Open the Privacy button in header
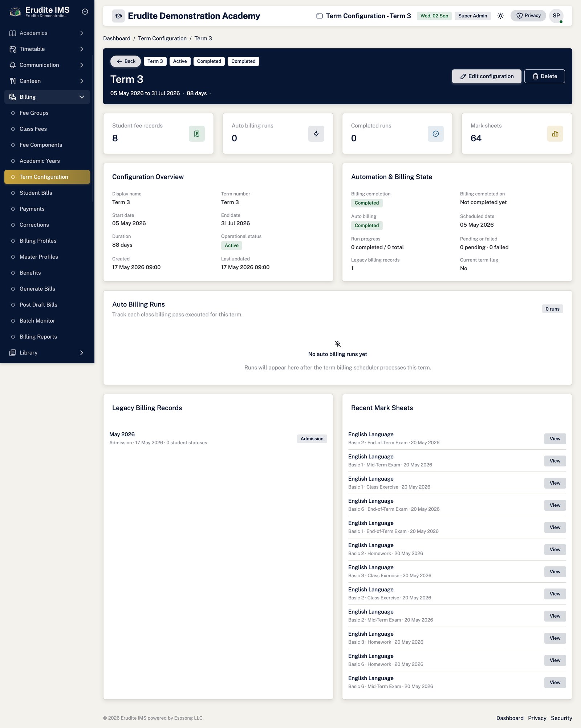581x728 pixels. click(528, 16)
